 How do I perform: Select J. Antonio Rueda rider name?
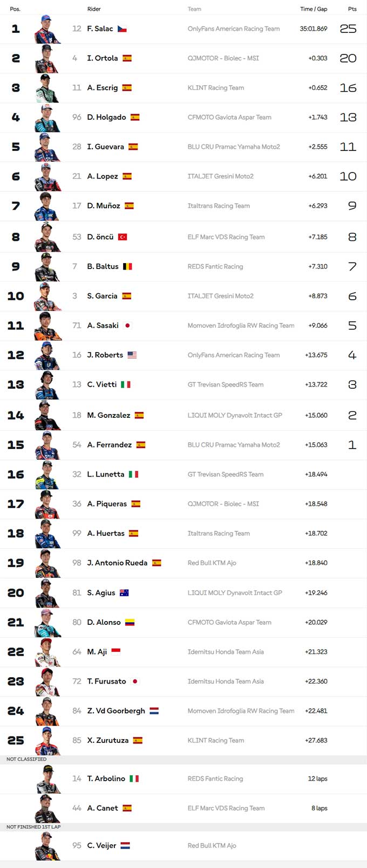click(117, 563)
